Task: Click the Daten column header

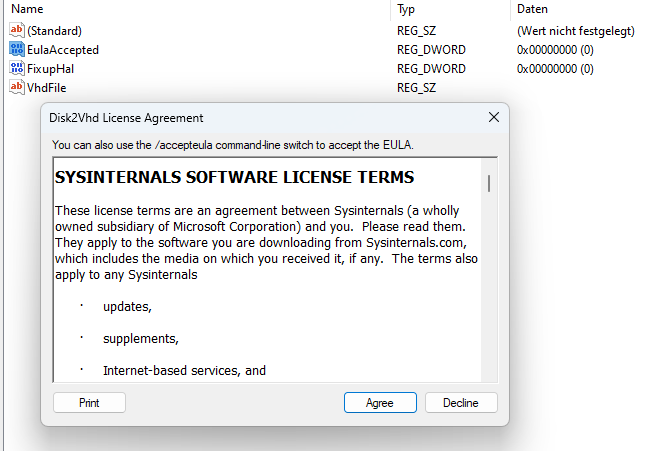Action: pyautogui.click(x=532, y=9)
